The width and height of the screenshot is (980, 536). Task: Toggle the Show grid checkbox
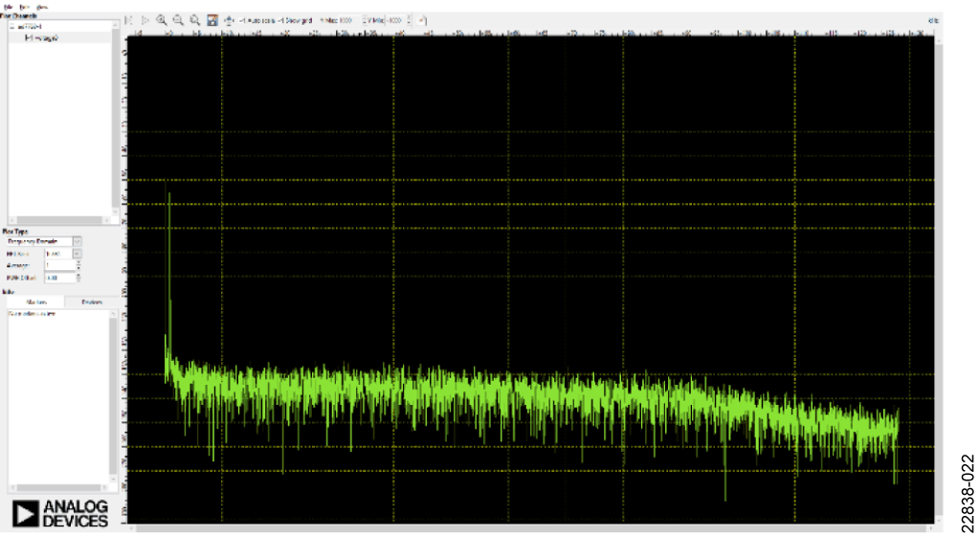coord(280,19)
